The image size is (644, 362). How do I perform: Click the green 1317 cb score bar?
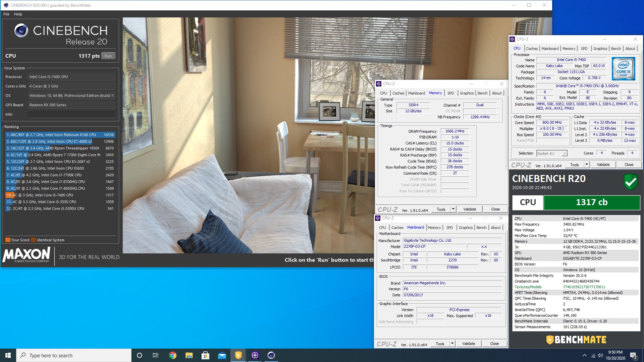click(x=592, y=202)
